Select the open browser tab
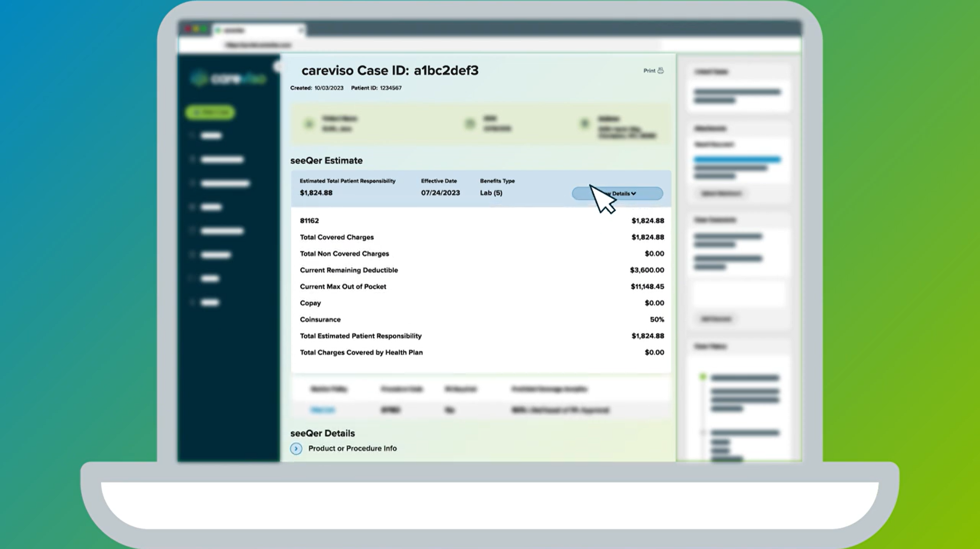This screenshot has width=980, height=549. tap(259, 30)
